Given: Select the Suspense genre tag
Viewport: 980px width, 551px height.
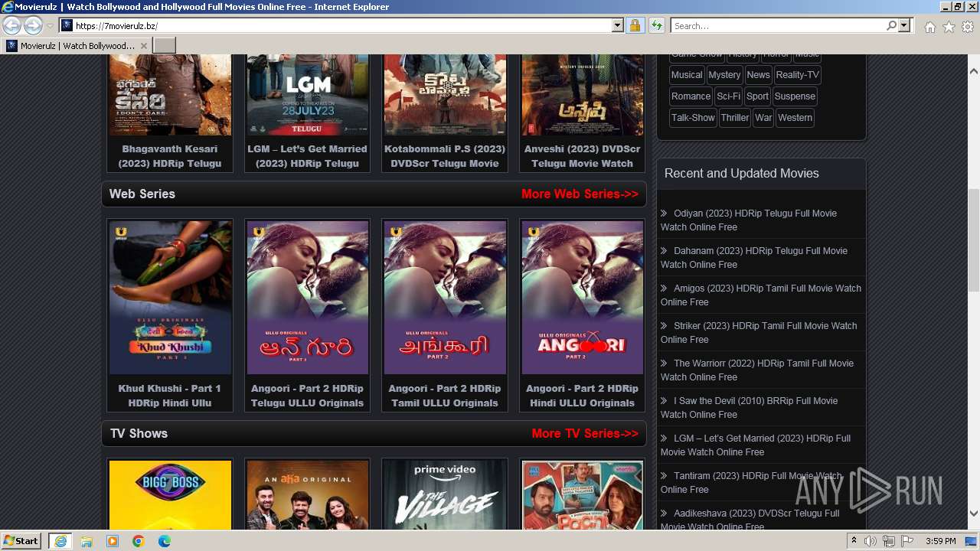Looking at the screenshot, I should pos(795,96).
